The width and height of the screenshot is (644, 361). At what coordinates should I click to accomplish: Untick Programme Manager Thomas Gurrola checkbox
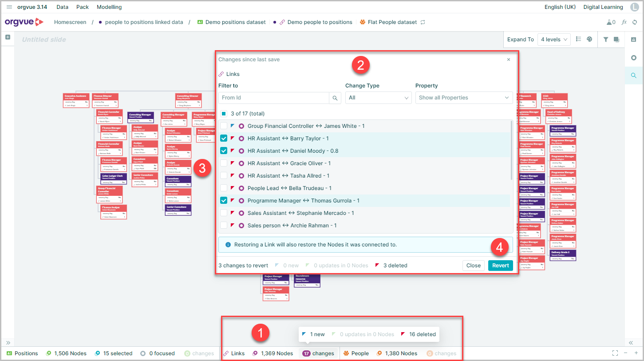tap(224, 201)
